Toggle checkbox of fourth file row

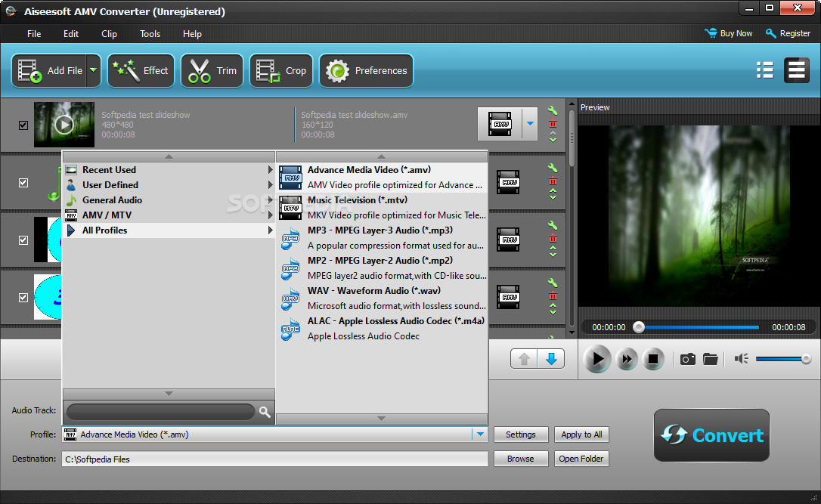pos(23,297)
